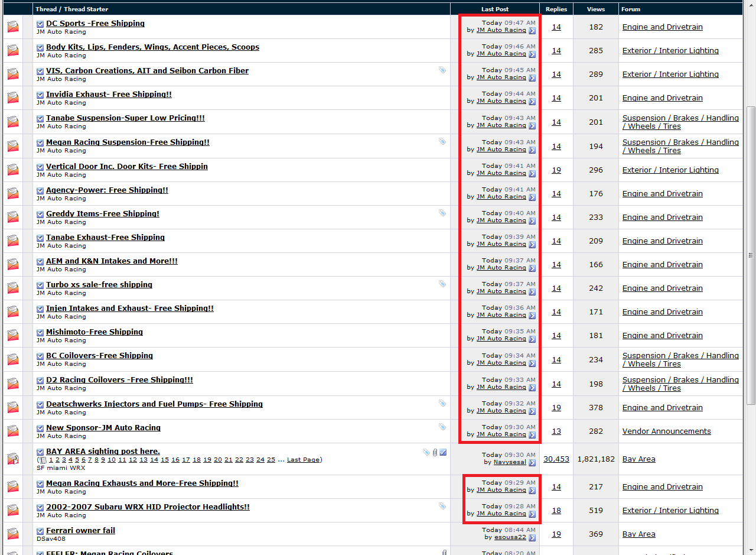Open Injen Intakes and Exhaust thread
This screenshot has width=756, height=555.
[130, 309]
